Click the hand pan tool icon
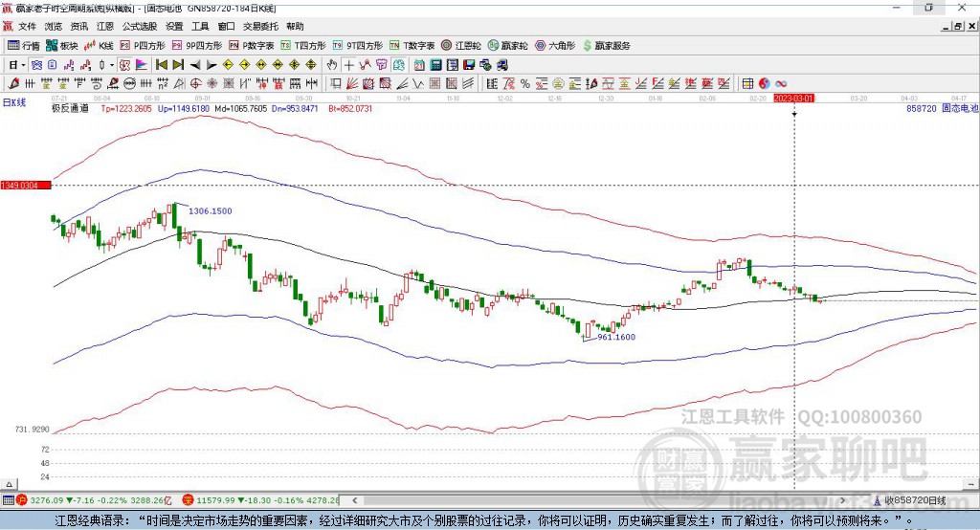 tap(332, 65)
